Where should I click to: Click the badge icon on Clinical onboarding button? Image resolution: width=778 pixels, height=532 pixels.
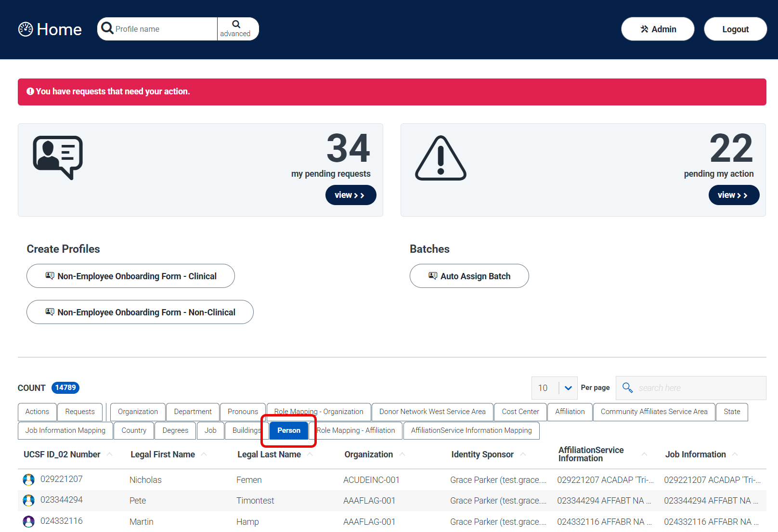click(x=50, y=275)
